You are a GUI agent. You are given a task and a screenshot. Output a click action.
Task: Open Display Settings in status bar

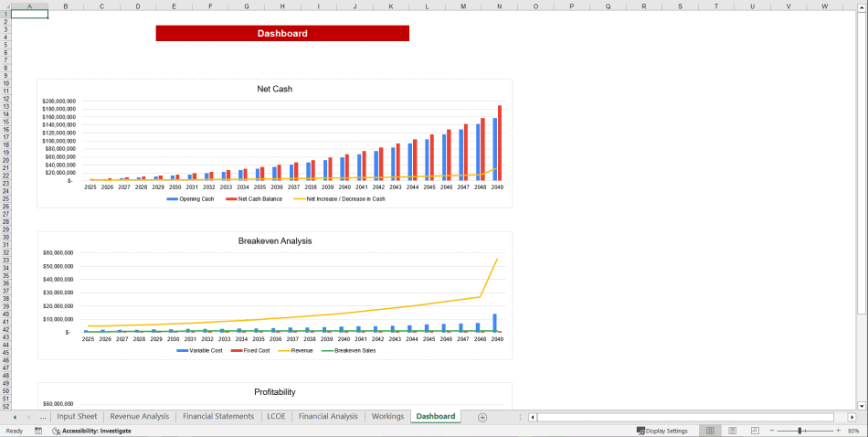tap(662, 431)
